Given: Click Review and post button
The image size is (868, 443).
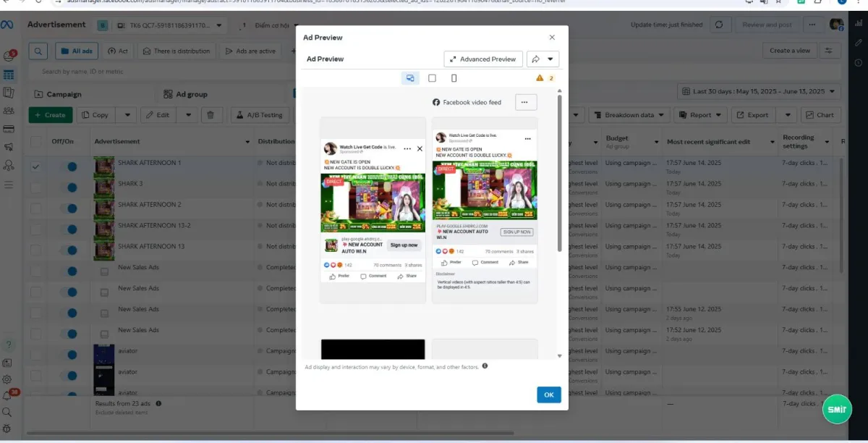Looking at the screenshot, I should [767, 25].
